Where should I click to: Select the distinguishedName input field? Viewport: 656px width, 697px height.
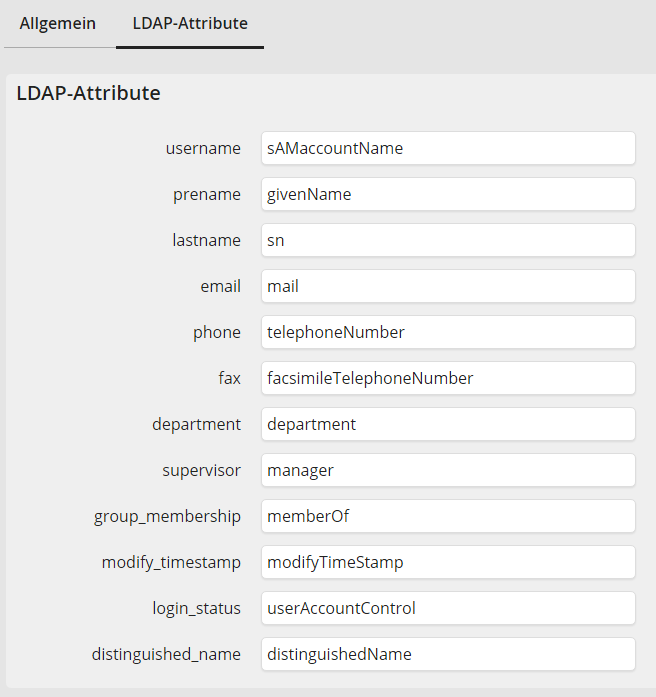[448, 654]
